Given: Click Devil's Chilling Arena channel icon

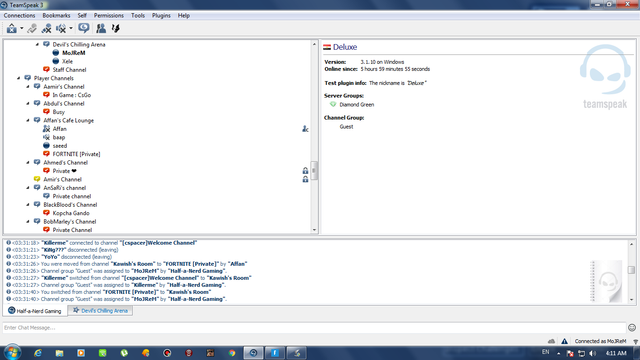Looking at the screenshot, I should pyautogui.click(x=47, y=44).
